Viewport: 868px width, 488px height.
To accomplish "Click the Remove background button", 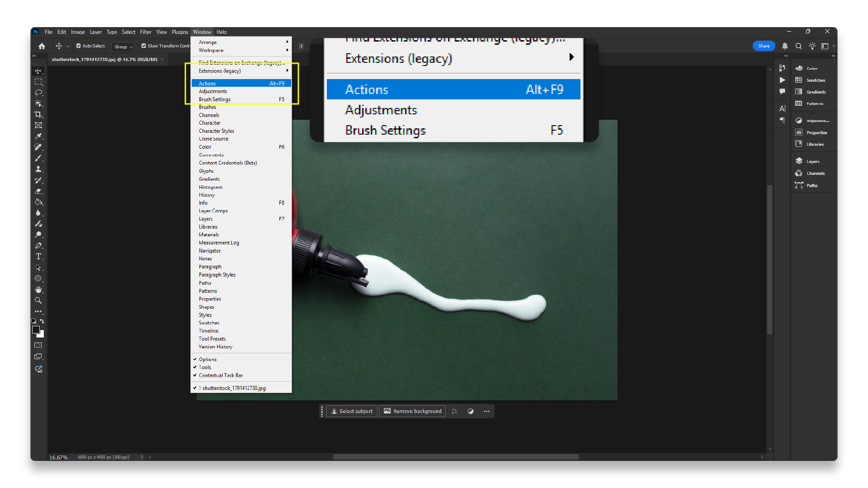I will (412, 411).
